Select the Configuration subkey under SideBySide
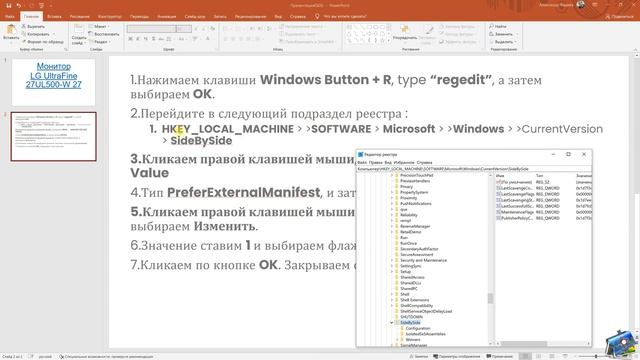The height and width of the screenshot is (360, 640). (418, 328)
